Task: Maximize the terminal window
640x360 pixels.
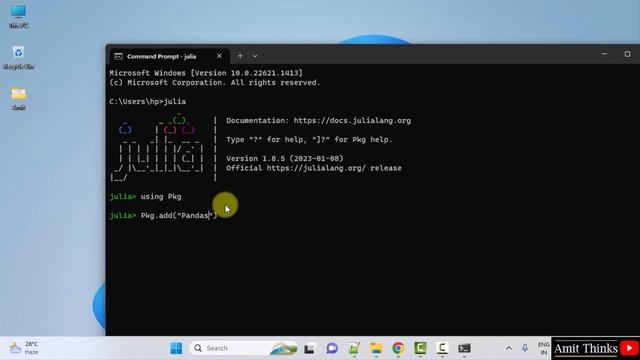Action: click(627, 54)
